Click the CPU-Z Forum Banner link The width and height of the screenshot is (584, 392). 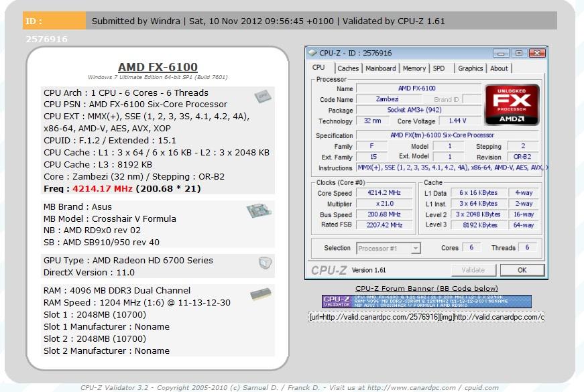coord(426,288)
